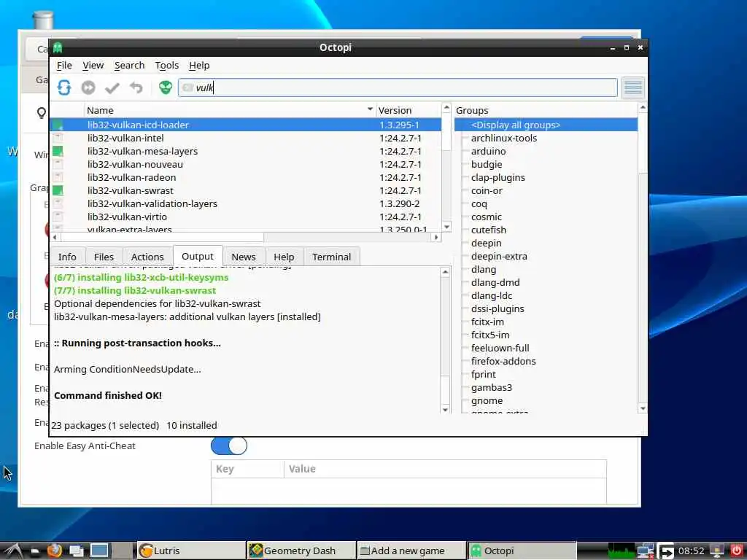
Task: Select the deepin-extra group
Action: point(499,256)
